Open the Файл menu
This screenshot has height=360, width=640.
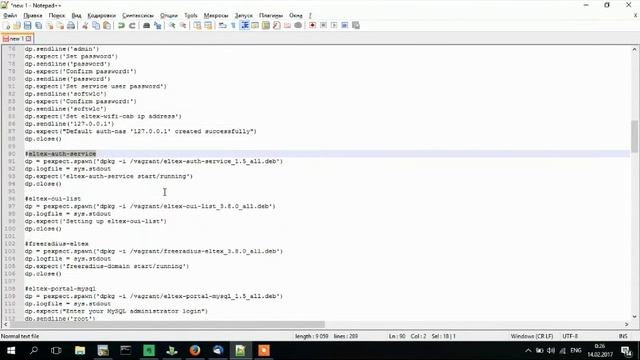coord(10,16)
